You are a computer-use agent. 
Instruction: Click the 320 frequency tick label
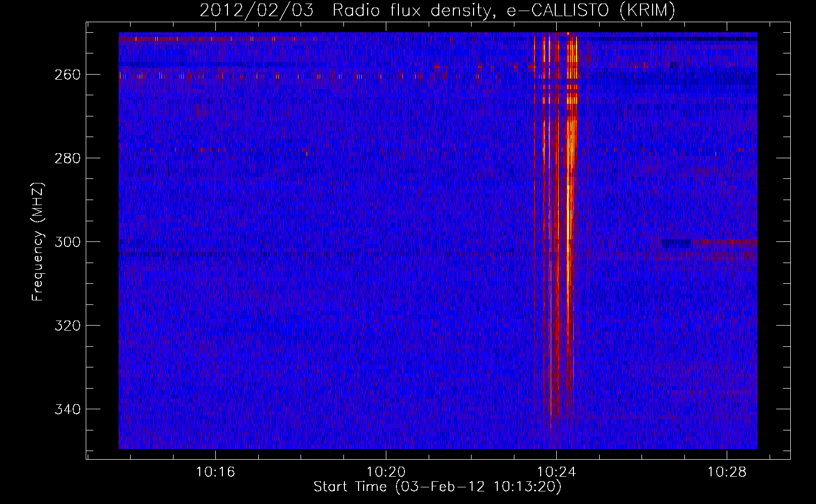(68, 326)
